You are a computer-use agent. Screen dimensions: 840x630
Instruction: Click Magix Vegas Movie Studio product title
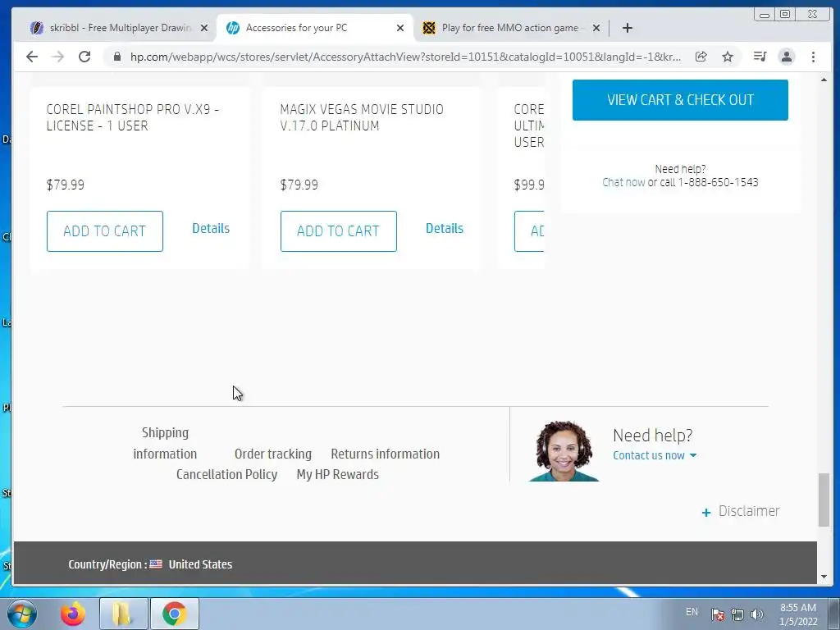[x=362, y=117]
